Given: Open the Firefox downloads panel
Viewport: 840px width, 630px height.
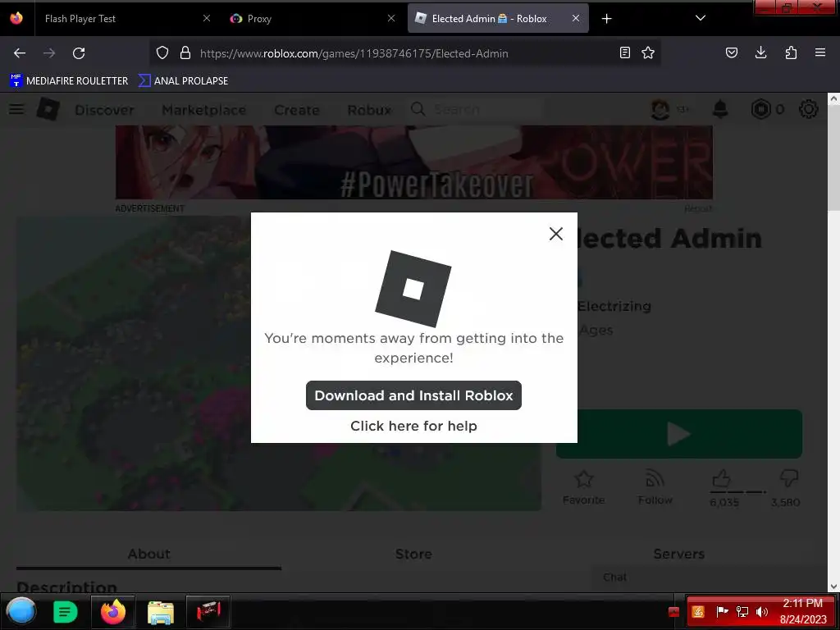Looking at the screenshot, I should click(760, 52).
